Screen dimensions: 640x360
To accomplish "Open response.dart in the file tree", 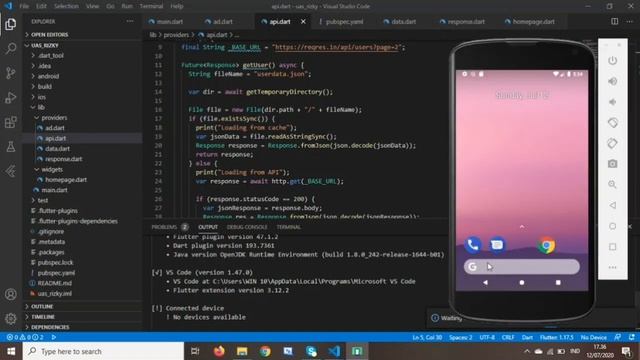I will click(63, 159).
